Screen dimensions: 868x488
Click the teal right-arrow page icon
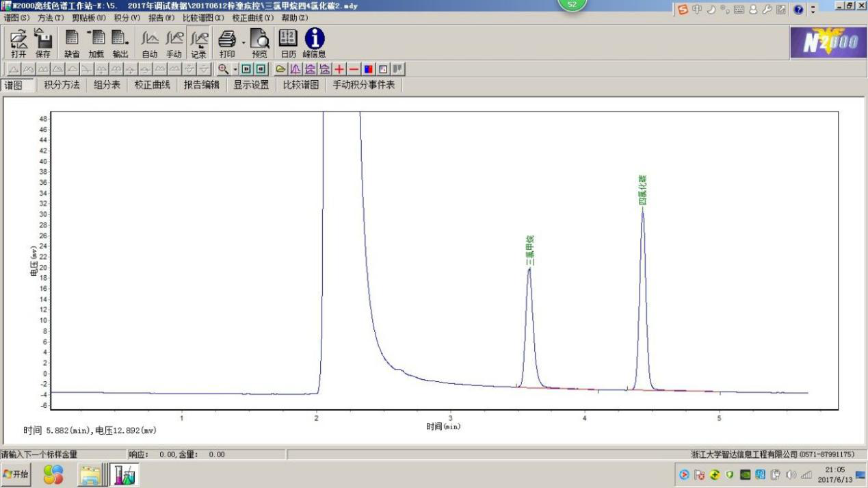click(246, 69)
